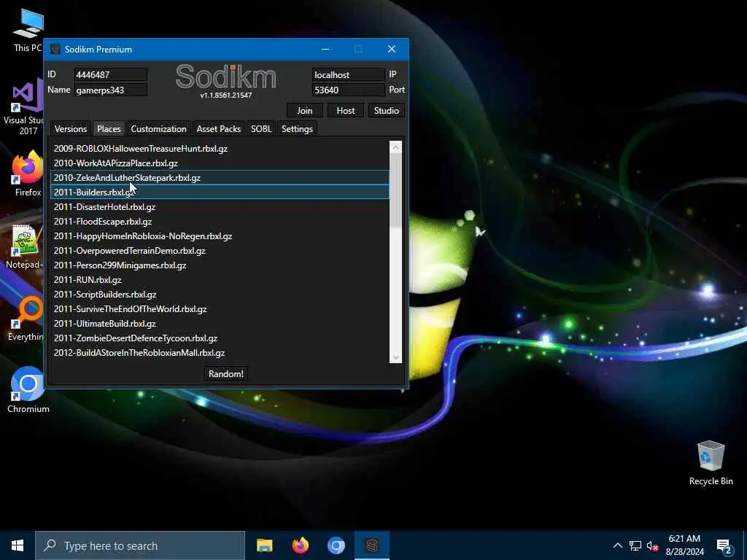Show hidden system tray icons

(x=617, y=545)
